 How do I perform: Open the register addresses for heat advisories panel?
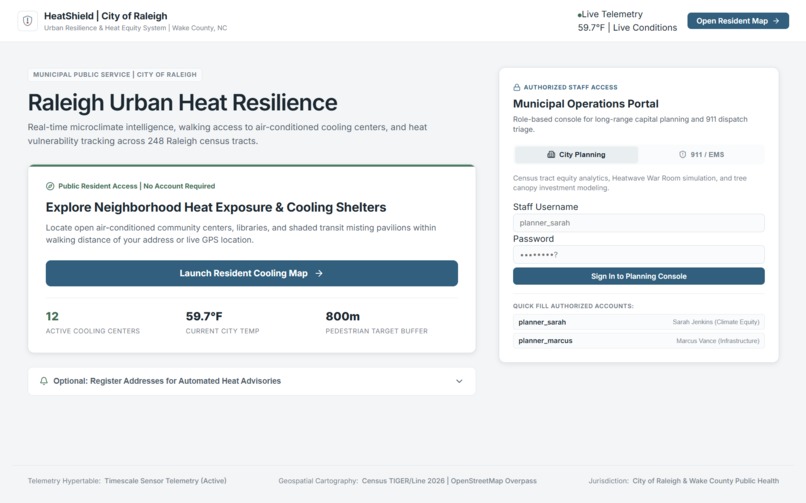(251, 381)
